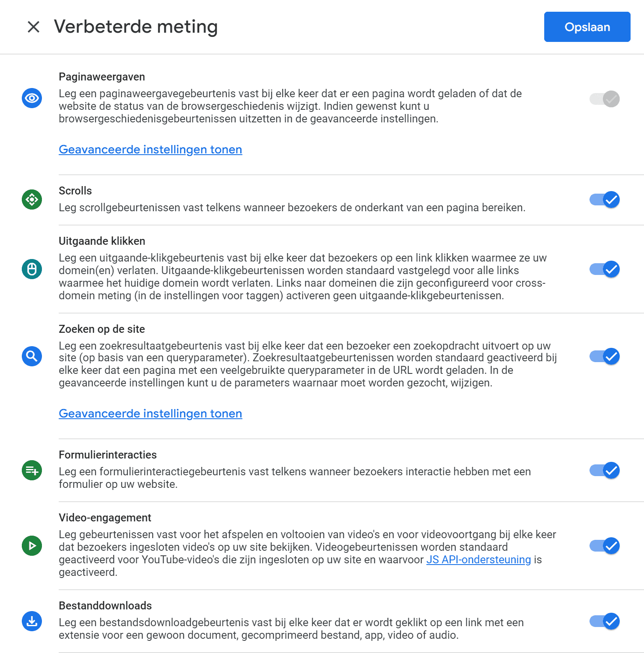The image size is (644, 653).
Task: Toggle off Formulierinteracties measurement
Action: pos(604,471)
